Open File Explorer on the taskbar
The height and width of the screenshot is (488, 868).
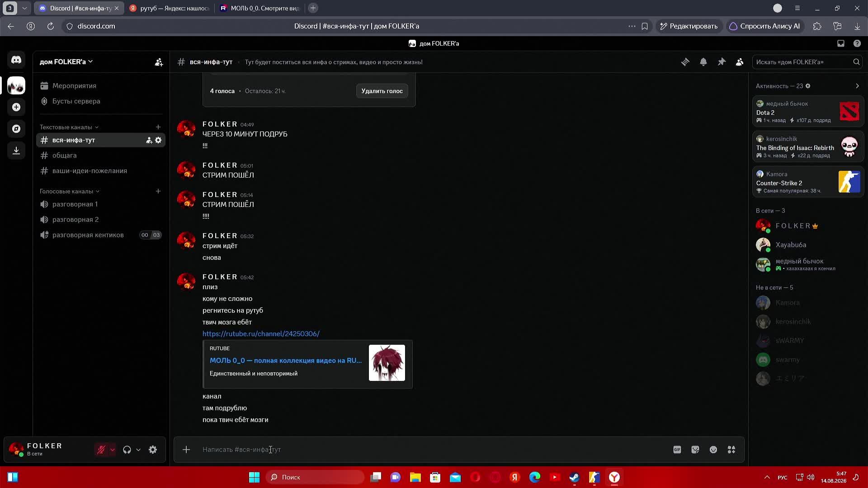point(415,477)
